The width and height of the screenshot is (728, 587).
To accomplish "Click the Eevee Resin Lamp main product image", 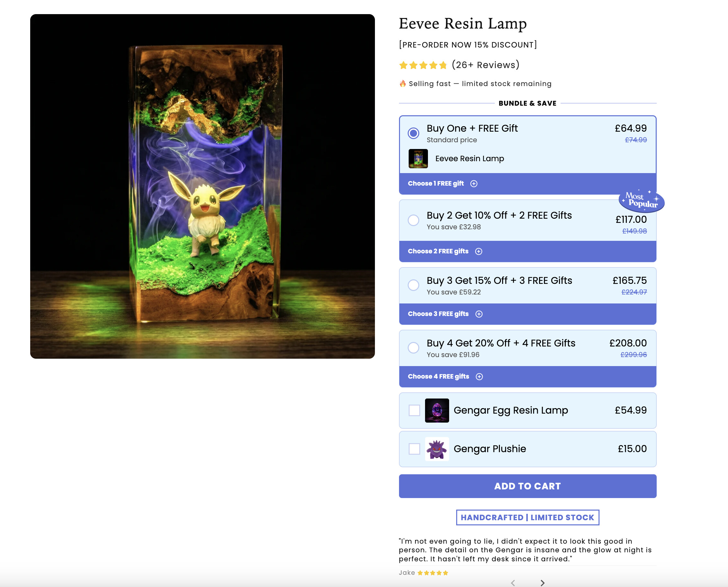I will coord(202,186).
